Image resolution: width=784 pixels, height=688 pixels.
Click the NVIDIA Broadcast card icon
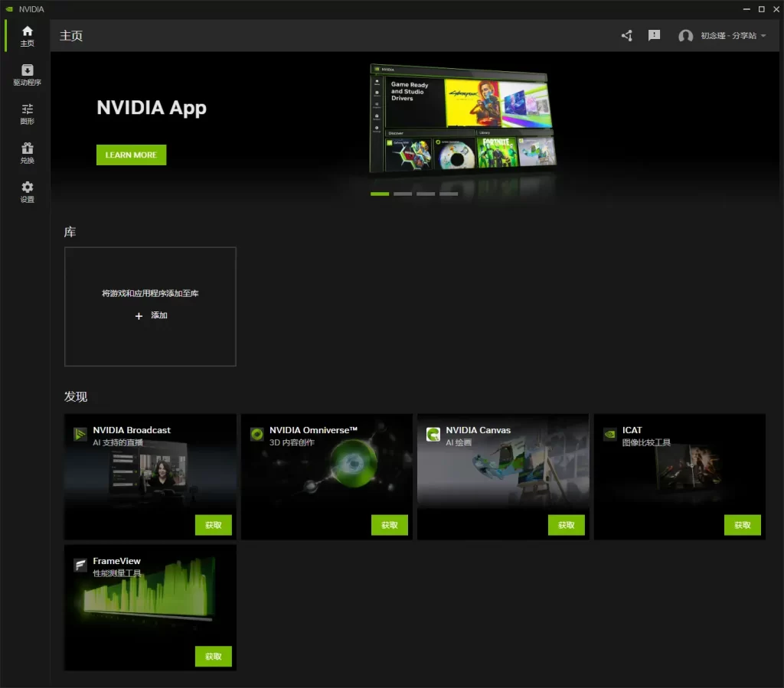click(80, 434)
